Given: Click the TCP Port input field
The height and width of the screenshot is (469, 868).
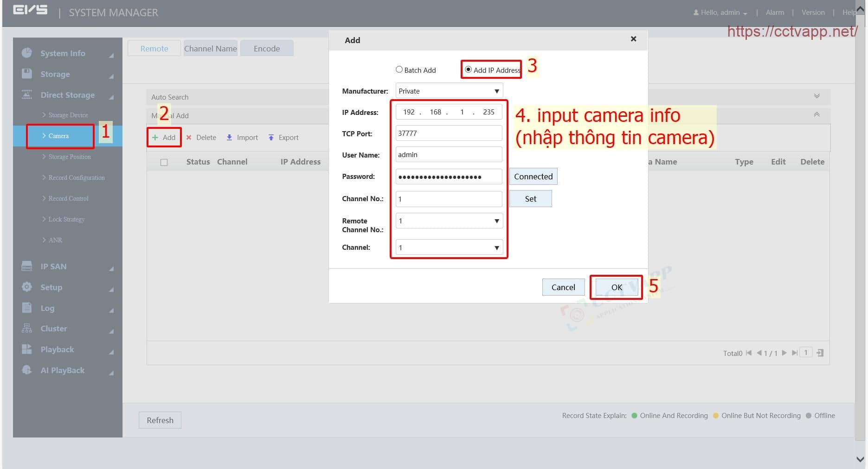Looking at the screenshot, I should click(x=449, y=133).
